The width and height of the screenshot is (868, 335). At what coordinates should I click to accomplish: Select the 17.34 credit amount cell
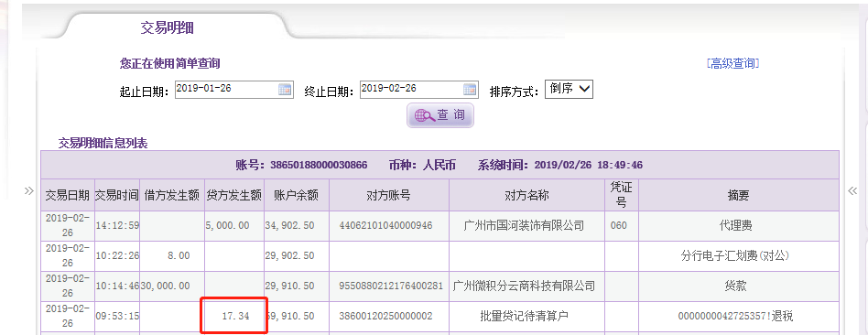(234, 316)
